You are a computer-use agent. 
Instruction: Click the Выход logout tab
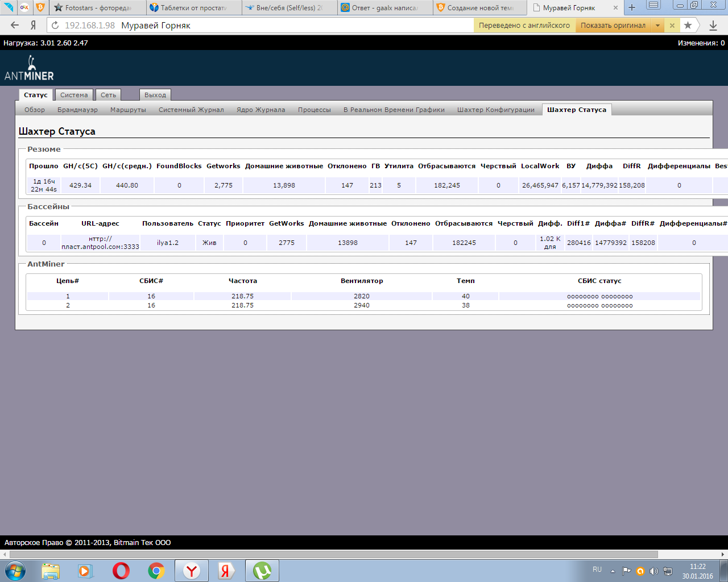coord(155,95)
